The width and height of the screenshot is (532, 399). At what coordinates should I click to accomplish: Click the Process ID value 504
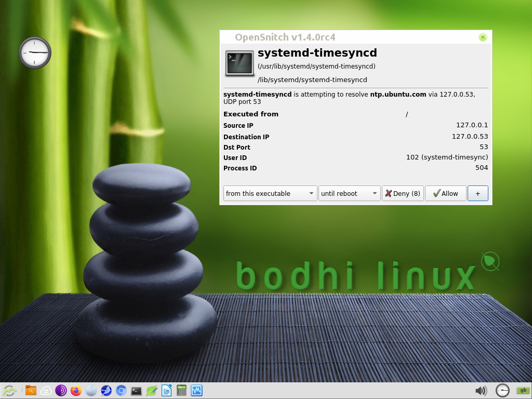482,168
